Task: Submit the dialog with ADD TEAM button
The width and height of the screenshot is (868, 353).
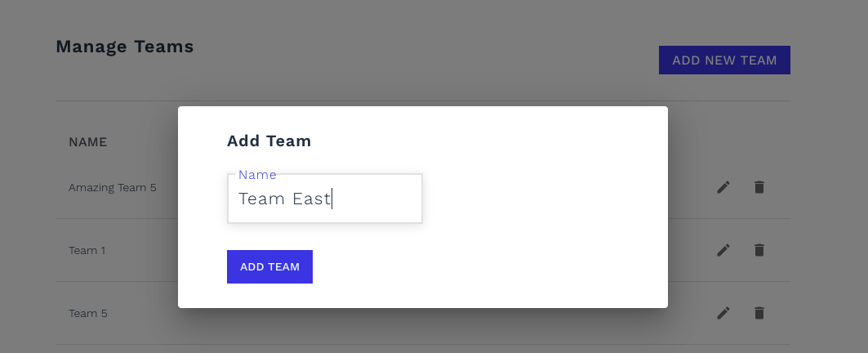Action: [269, 266]
